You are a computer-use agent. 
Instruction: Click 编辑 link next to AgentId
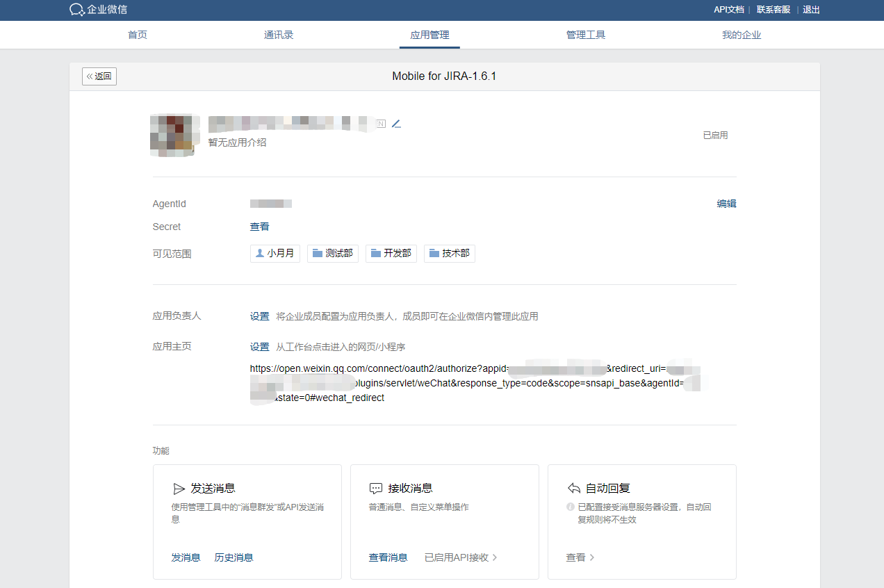[726, 204]
